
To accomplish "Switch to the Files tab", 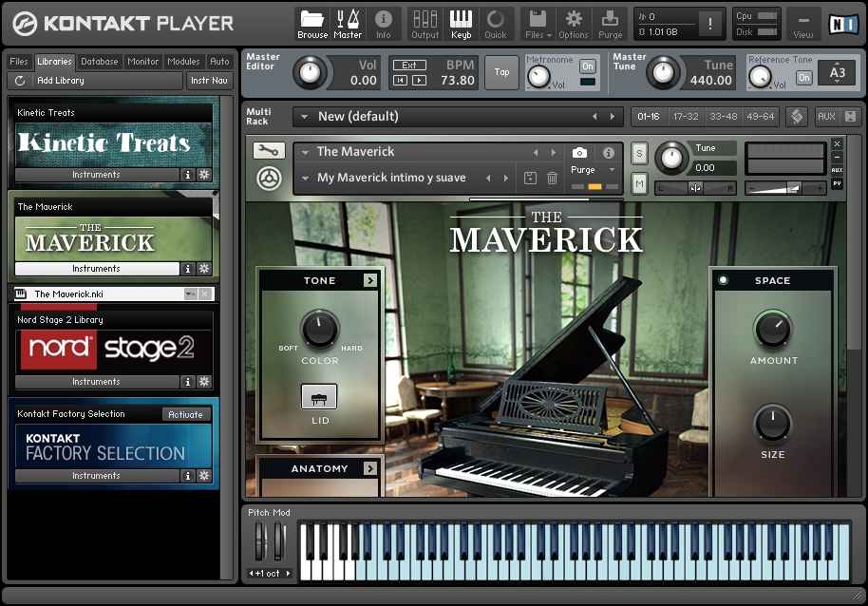I will click(19, 62).
